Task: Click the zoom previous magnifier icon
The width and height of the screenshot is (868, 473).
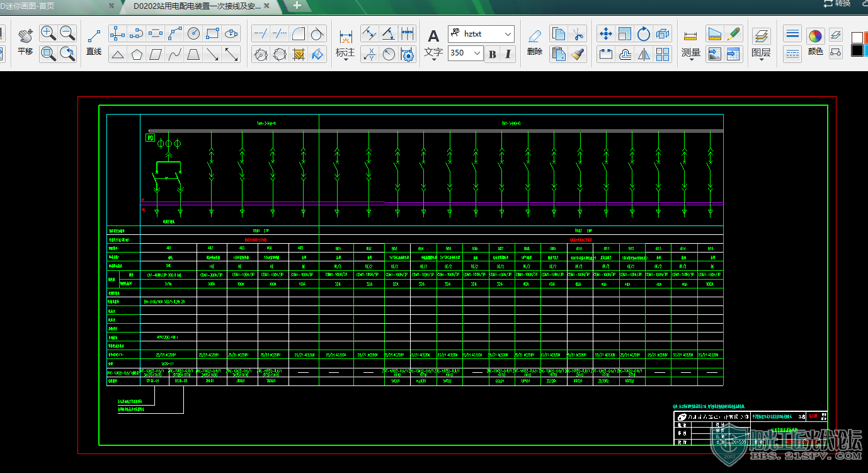Action: [x=67, y=54]
